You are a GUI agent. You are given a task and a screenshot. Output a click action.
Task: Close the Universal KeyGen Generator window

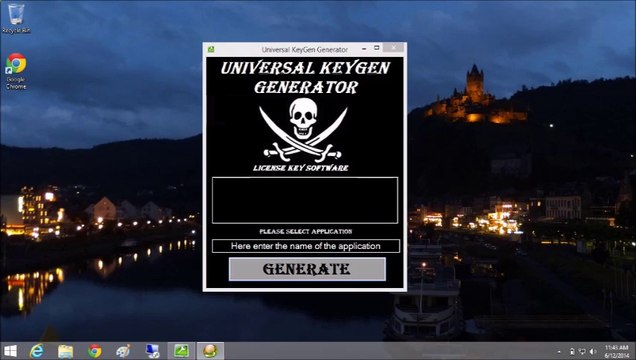point(394,48)
